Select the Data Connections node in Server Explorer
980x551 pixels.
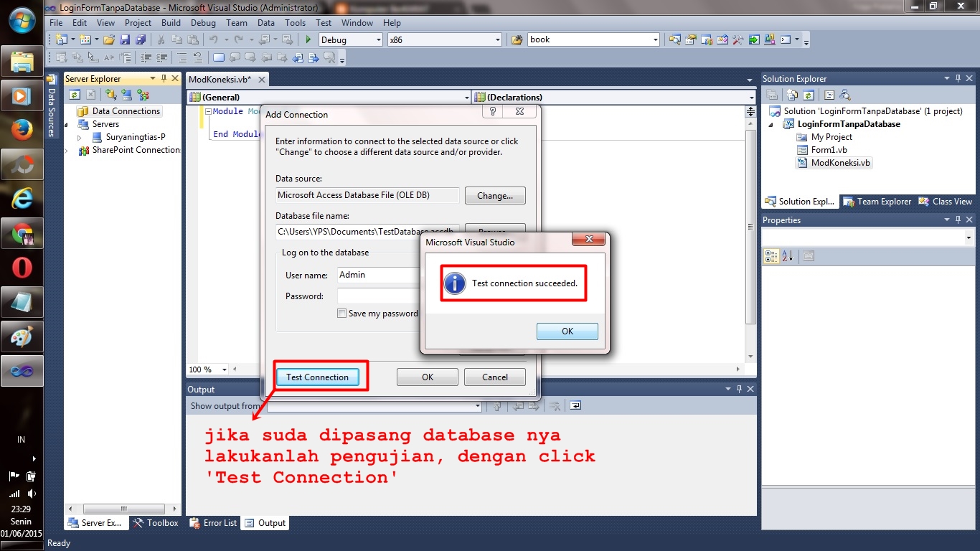[126, 111]
